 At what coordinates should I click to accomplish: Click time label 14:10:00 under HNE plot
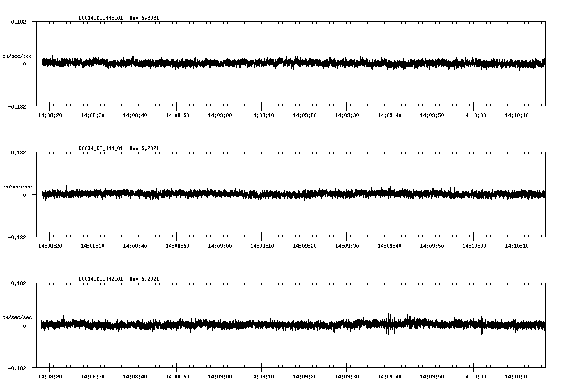[474, 115]
